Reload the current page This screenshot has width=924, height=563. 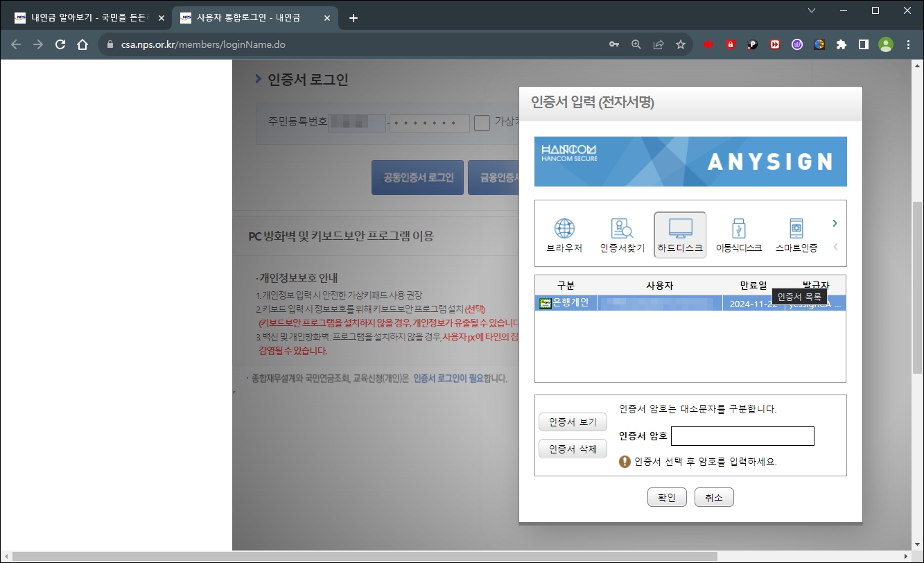(x=60, y=44)
